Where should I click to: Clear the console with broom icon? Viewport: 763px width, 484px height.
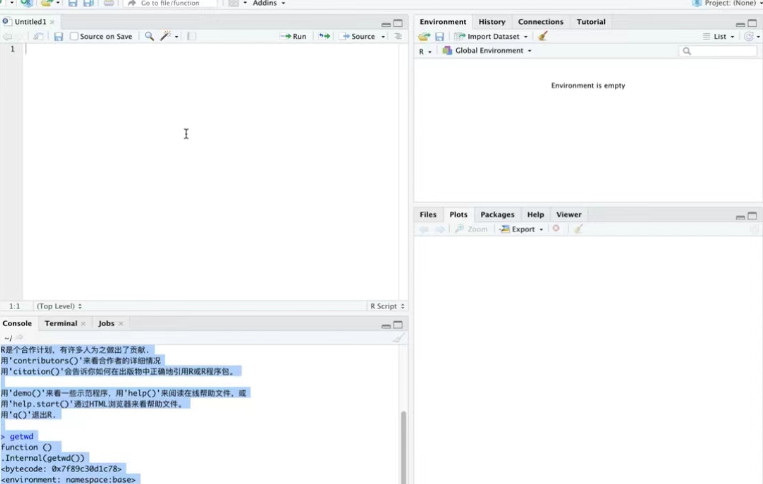(398, 338)
